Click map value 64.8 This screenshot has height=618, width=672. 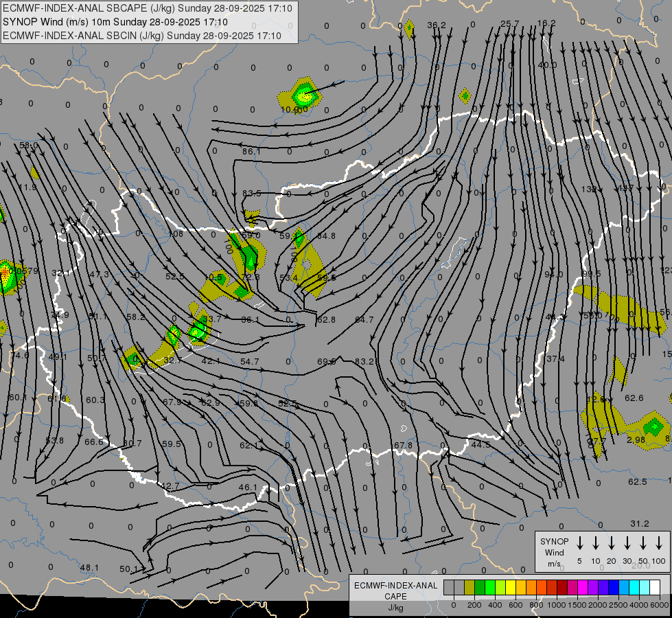coord(327,236)
